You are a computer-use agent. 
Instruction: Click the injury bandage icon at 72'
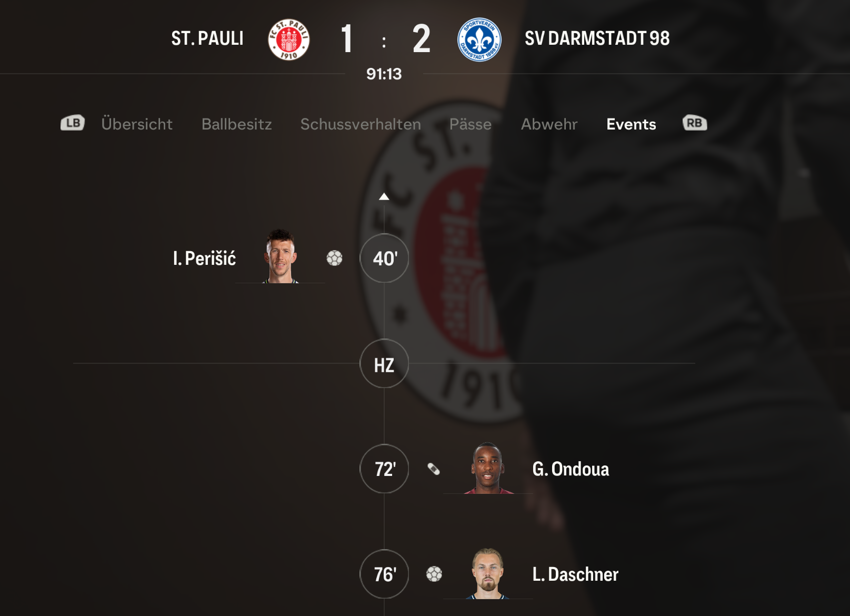[434, 469]
